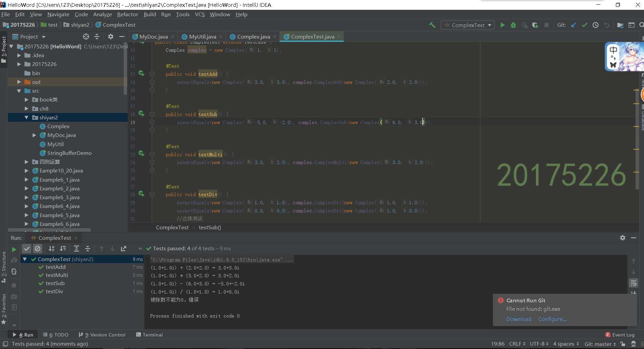This screenshot has height=349, width=644.
Task: Toggle Structure tool window side tab
Action: point(4,267)
